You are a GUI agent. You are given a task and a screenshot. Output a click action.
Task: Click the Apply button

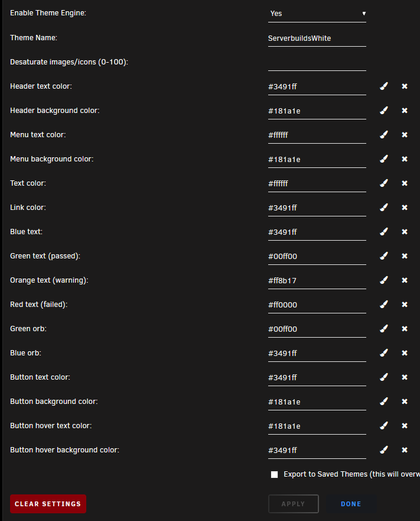294,504
